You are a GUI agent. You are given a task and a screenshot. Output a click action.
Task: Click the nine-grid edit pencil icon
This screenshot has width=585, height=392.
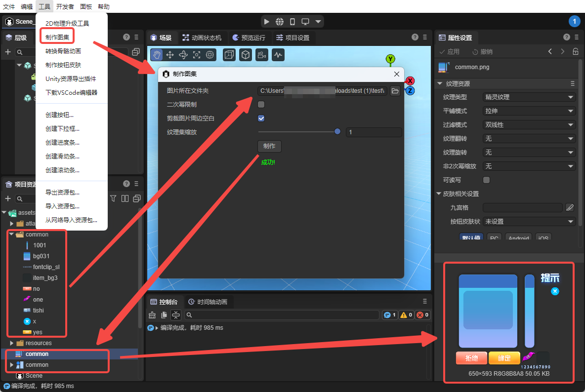tap(570, 207)
